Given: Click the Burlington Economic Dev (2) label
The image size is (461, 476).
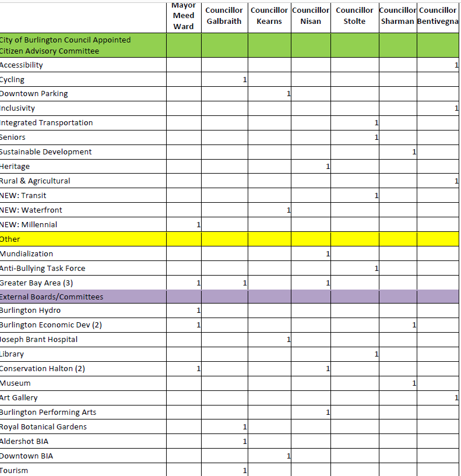Looking at the screenshot, I should click(x=51, y=325).
